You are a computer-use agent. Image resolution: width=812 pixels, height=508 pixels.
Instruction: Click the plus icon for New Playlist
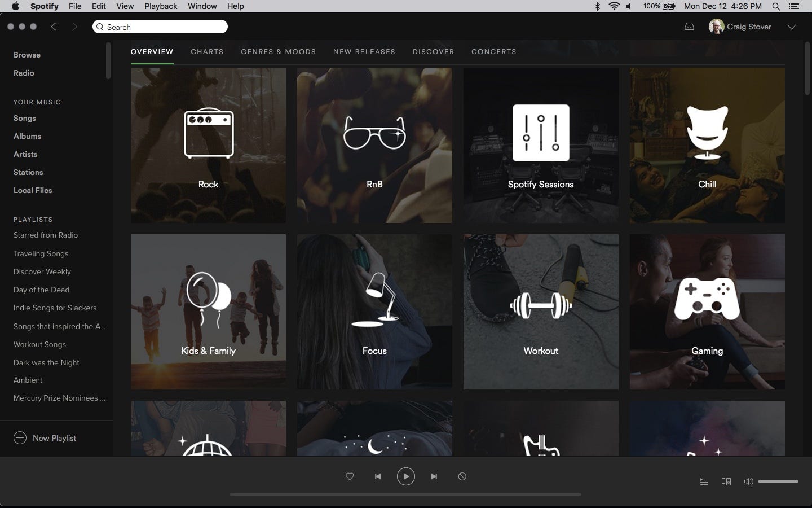20,438
